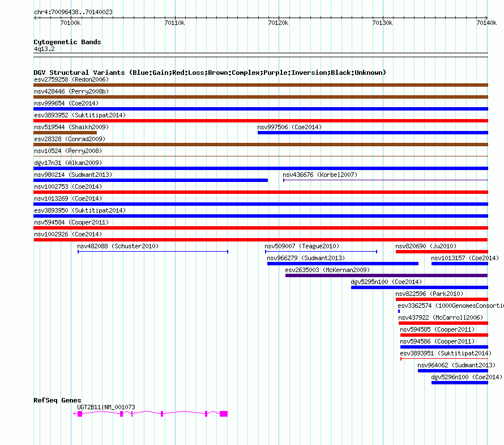Click the left arrow of the ruler
Viewport: 504px width, 445px height.
36,18
